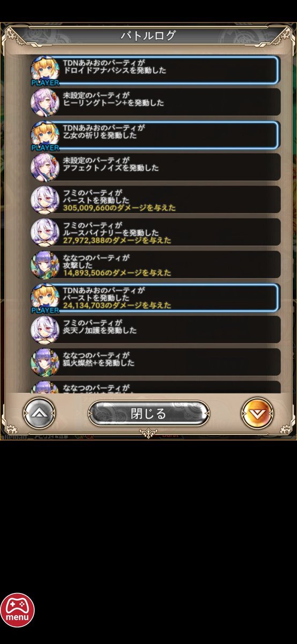The height and width of the screenshot is (644, 297).
Task: Click the 27,972,388 damage text
Action: [x=117, y=240]
